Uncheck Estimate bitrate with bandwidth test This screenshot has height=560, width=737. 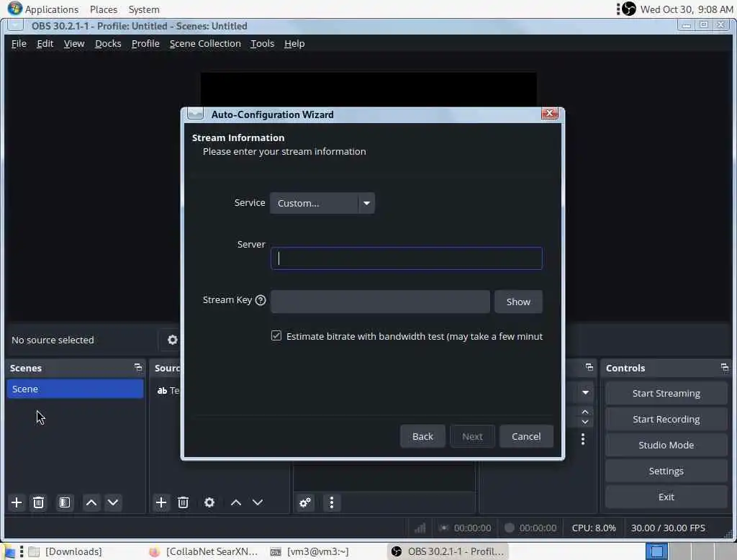pyautogui.click(x=276, y=335)
